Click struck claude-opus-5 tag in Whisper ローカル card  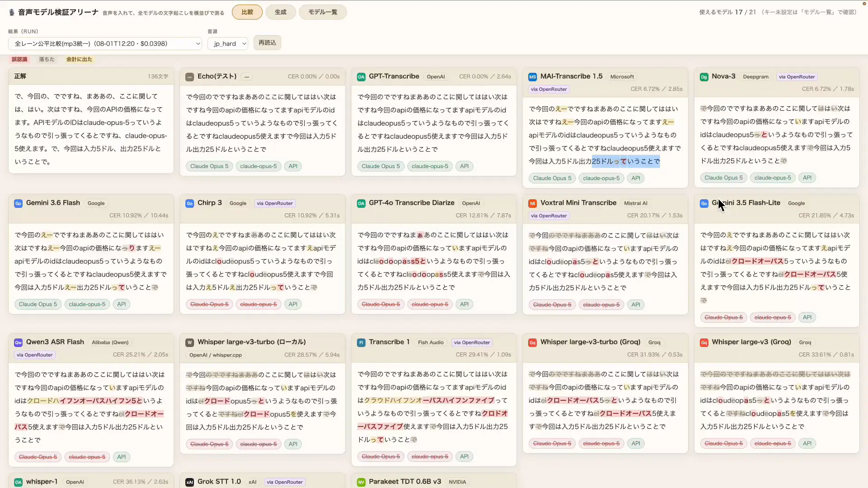click(x=258, y=444)
